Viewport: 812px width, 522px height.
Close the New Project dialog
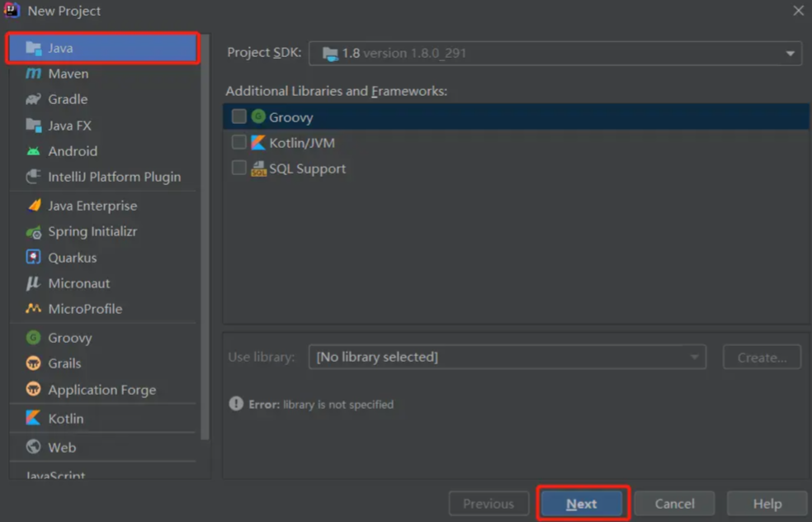tap(798, 11)
